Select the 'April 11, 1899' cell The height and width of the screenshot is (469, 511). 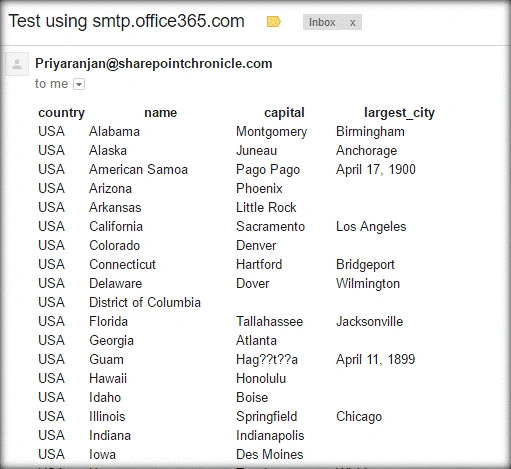pos(375,359)
